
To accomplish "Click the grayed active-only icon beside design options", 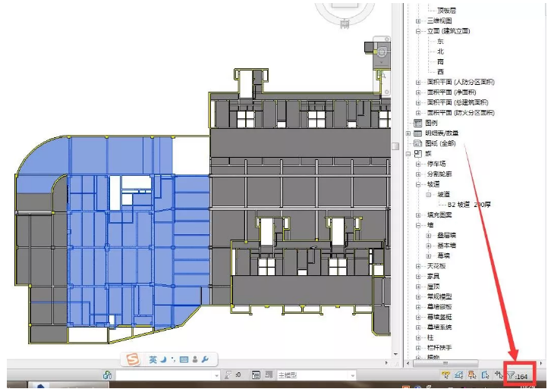I will click(x=269, y=375).
